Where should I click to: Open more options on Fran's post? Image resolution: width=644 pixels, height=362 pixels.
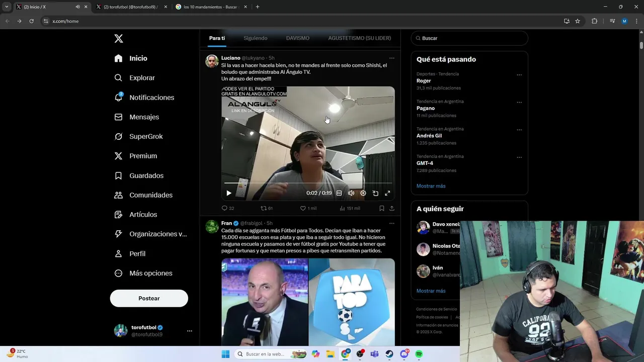click(391, 223)
